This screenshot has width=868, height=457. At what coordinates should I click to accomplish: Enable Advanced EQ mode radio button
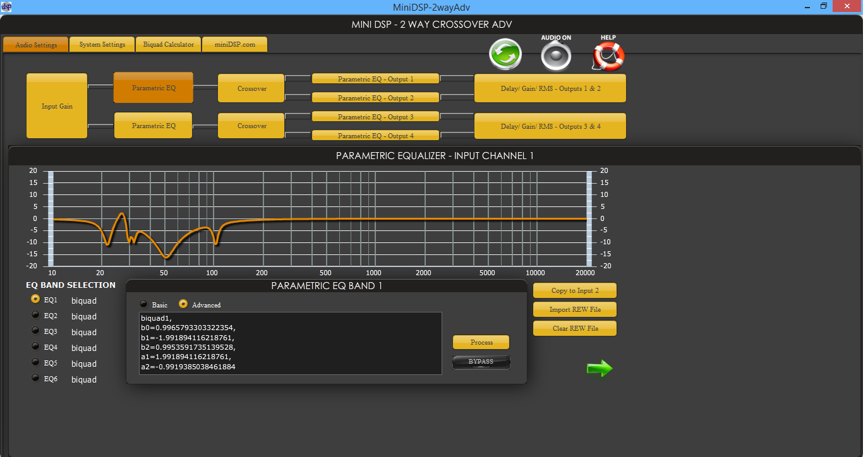pos(183,304)
